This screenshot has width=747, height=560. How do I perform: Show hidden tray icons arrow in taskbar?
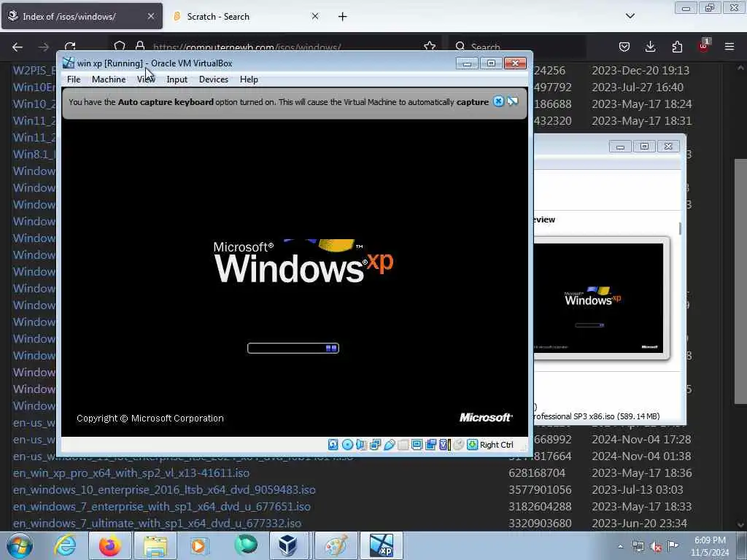click(620, 547)
